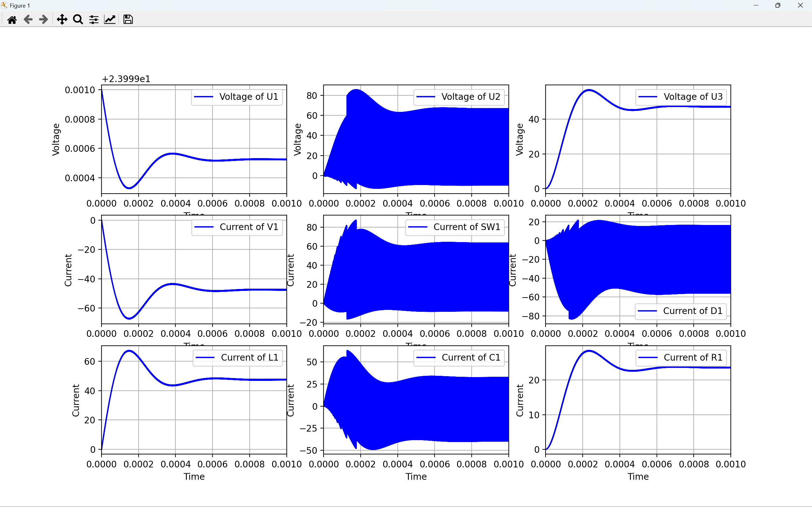Toggle the Pan axes tool
This screenshot has width=812, height=507.
pyautogui.click(x=62, y=19)
